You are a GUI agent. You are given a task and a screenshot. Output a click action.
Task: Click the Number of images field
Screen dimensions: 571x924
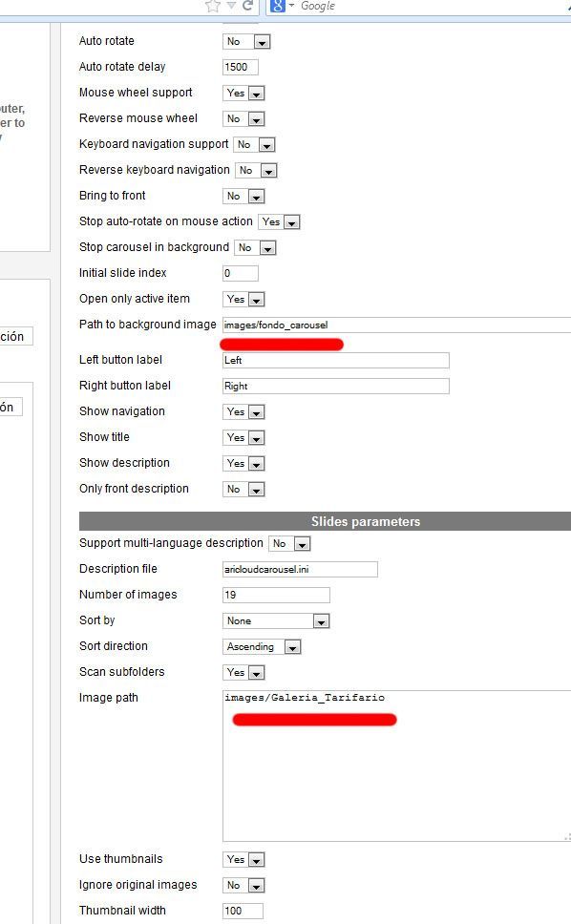pos(276,596)
